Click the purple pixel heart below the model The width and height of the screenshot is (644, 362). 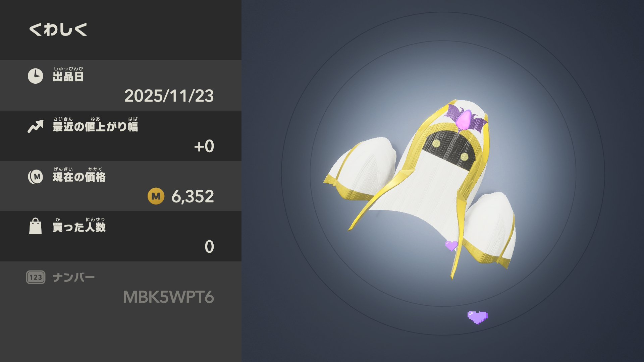click(x=478, y=317)
